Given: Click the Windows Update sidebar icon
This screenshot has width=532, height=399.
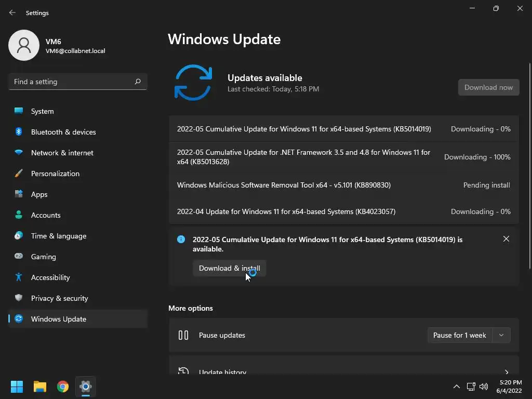Looking at the screenshot, I should 19,318.
